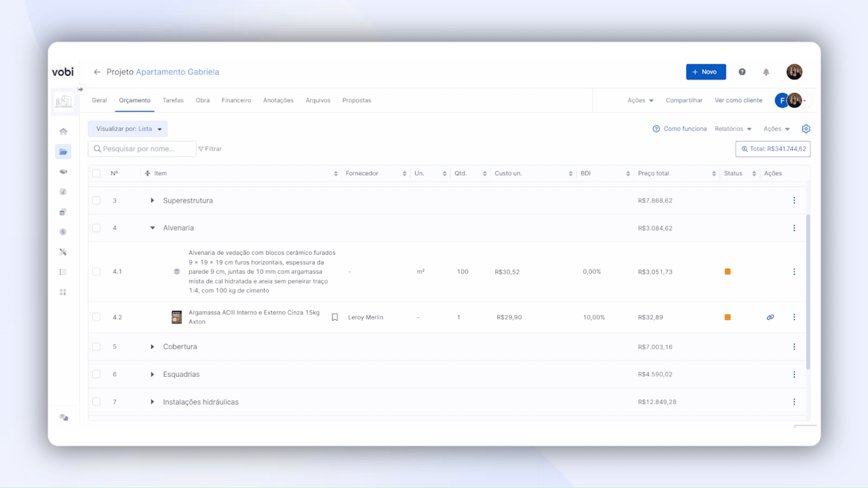Expand the Cobertura group
The height and width of the screenshot is (488, 868).
(x=153, y=347)
